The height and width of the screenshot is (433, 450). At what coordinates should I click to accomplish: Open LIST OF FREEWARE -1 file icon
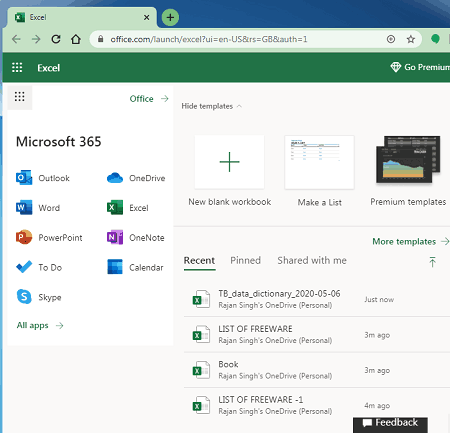pyautogui.click(x=201, y=405)
